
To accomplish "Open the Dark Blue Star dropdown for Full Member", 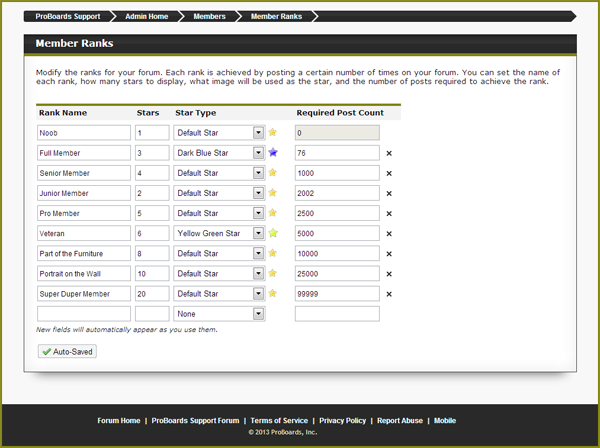I will pyautogui.click(x=219, y=153).
